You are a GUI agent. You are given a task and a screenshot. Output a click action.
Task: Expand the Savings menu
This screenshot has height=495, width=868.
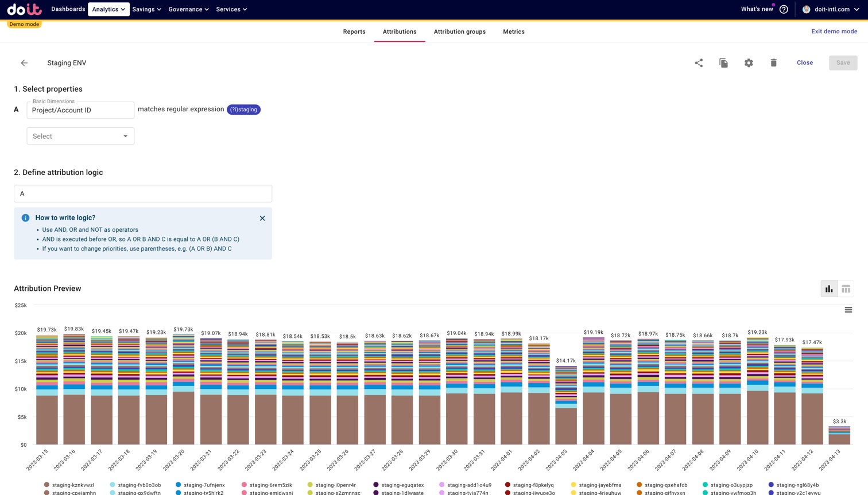tap(146, 9)
